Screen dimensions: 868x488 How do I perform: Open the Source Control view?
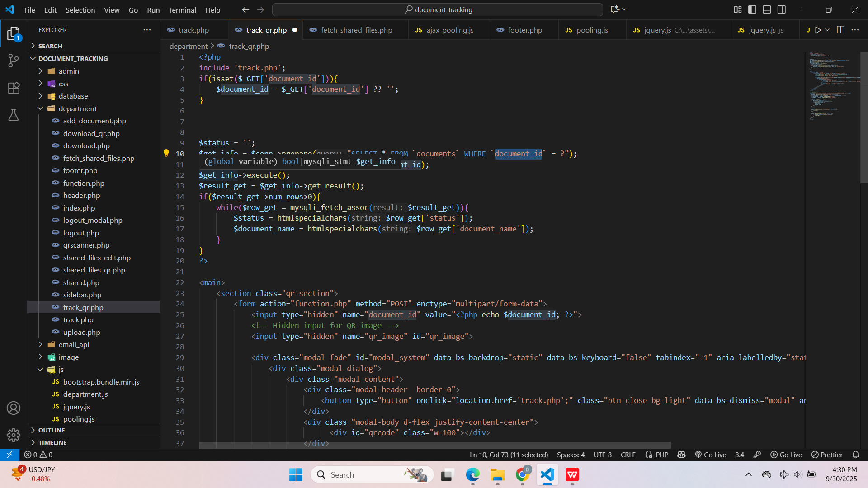tap(14, 61)
